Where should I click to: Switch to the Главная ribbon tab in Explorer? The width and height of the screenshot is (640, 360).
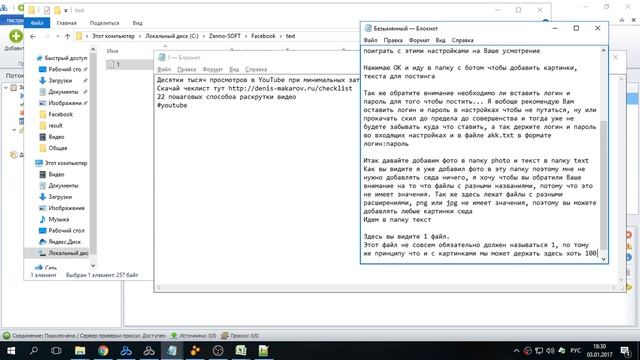tap(67, 23)
